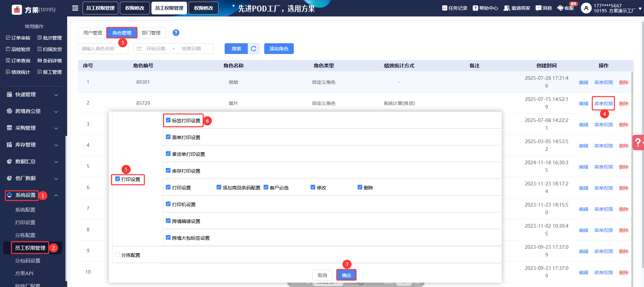Switch to the 部门管理 tab
This screenshot has height=287, width=644.
point(151,33)
